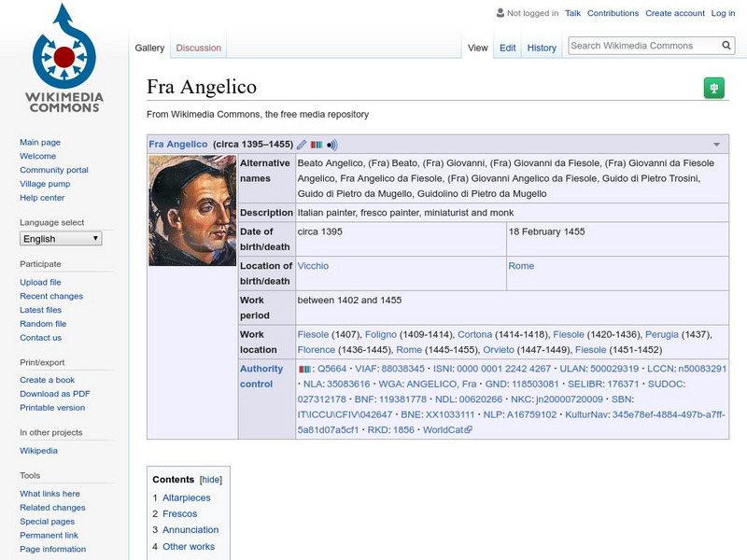Screen dimensions: 747x560
Task: Click the Wikidata icon before Q5664
Action: pos(304,369)
